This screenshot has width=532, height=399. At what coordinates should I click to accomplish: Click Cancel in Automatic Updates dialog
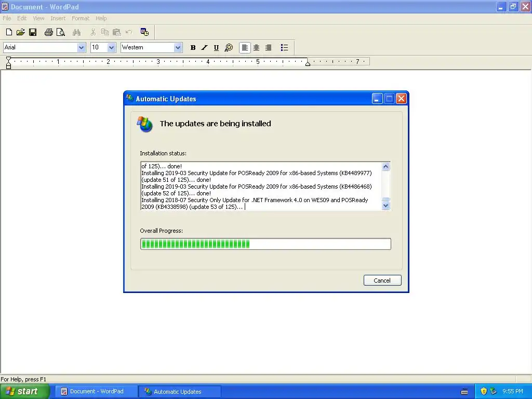pos(382,280)
